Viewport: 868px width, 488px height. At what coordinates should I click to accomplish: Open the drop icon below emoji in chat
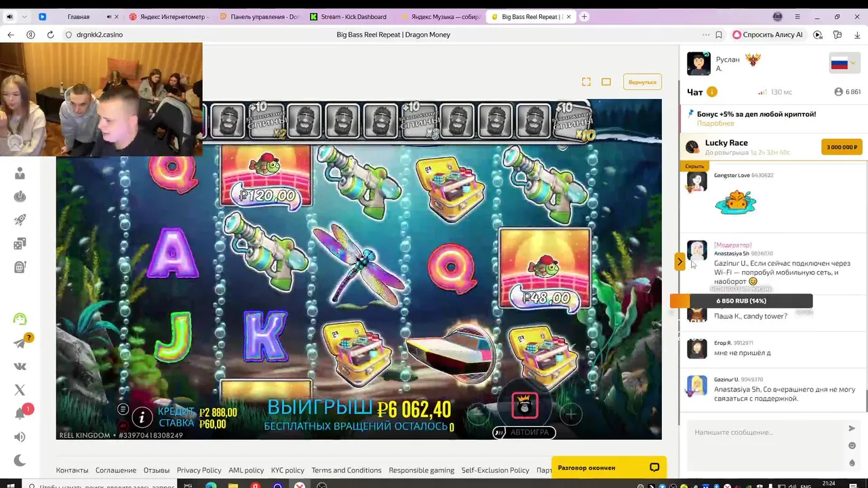(852, 463)
